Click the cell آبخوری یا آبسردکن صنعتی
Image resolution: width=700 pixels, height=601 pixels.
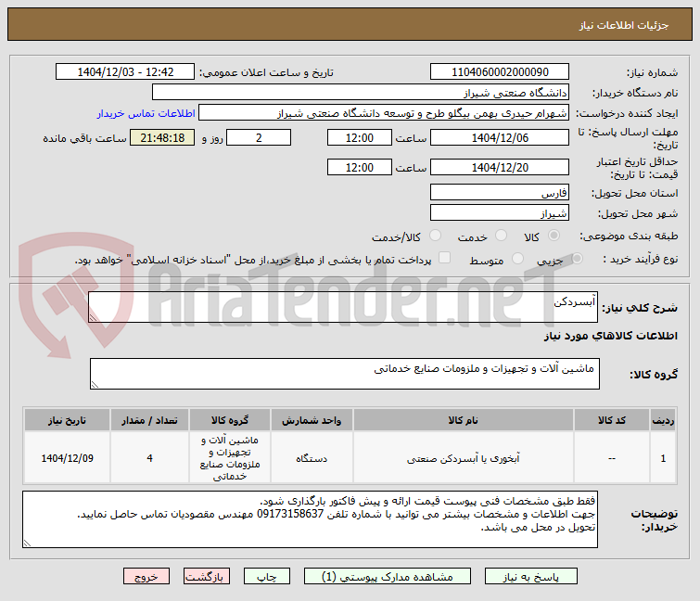coord(463,458)
